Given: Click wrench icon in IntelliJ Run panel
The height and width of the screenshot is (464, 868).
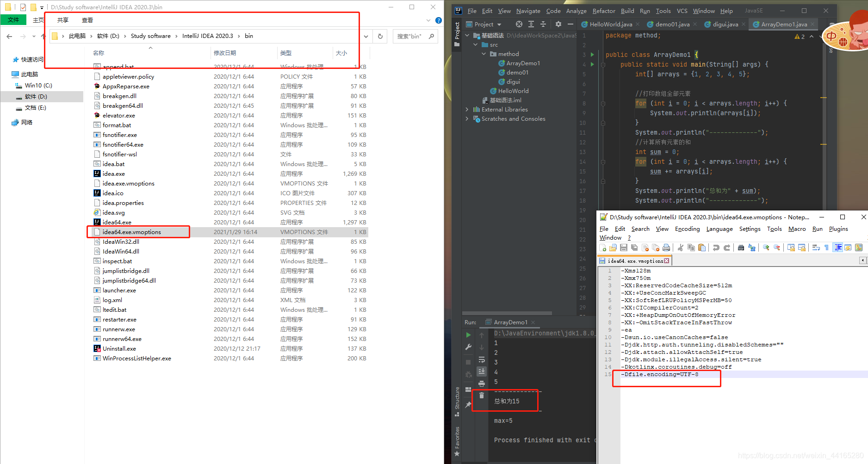Looking at the screenshot, I should tap(468, 347).
